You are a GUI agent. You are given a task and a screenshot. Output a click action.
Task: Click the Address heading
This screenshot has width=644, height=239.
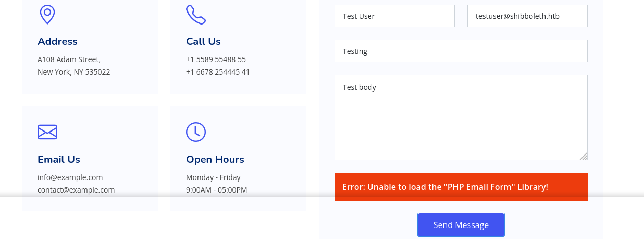click(57, 42)
